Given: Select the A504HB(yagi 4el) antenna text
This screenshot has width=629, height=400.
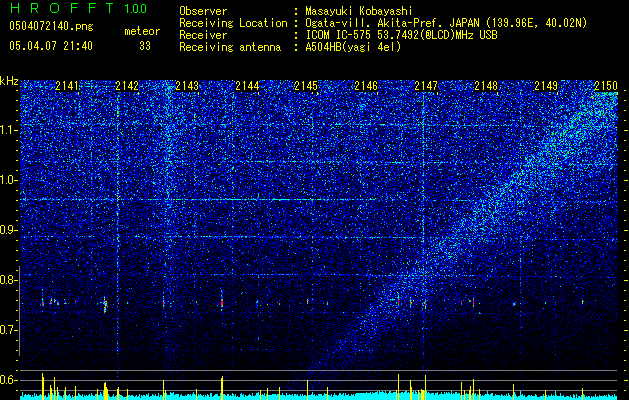Looking at the screenshot, I should (353, 47).
